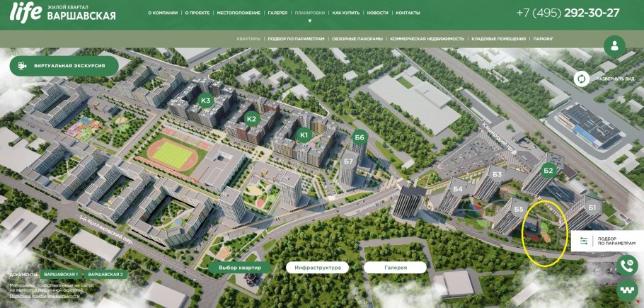Select building marker К3 on map

(x=206, y=100)
